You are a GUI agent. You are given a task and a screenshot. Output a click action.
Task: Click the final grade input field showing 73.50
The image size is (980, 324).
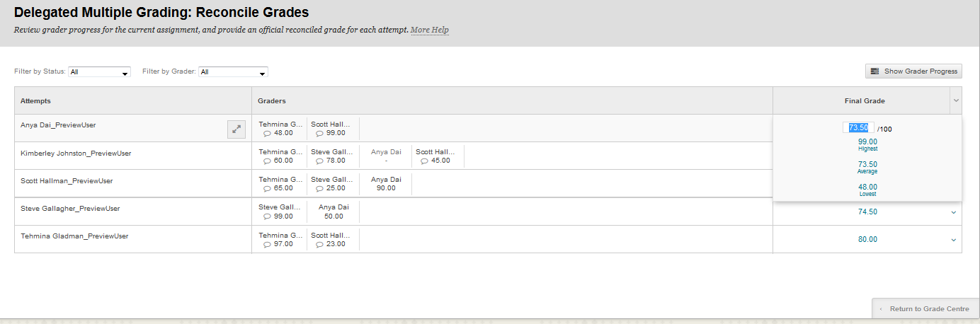click(x=859, y=128)
